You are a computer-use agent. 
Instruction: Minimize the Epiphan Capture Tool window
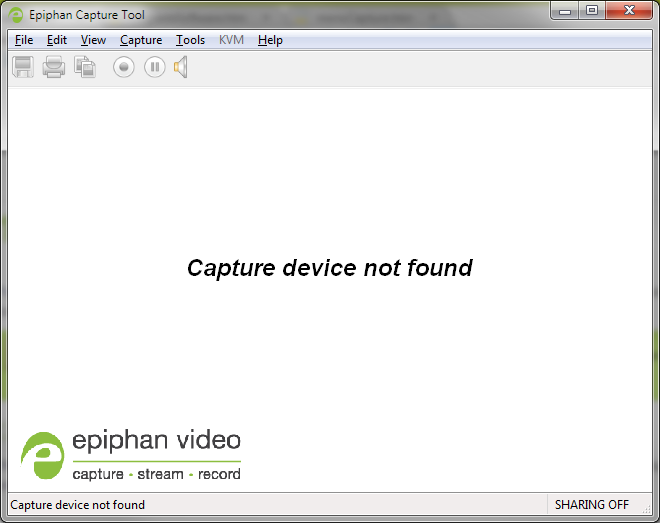565,11
